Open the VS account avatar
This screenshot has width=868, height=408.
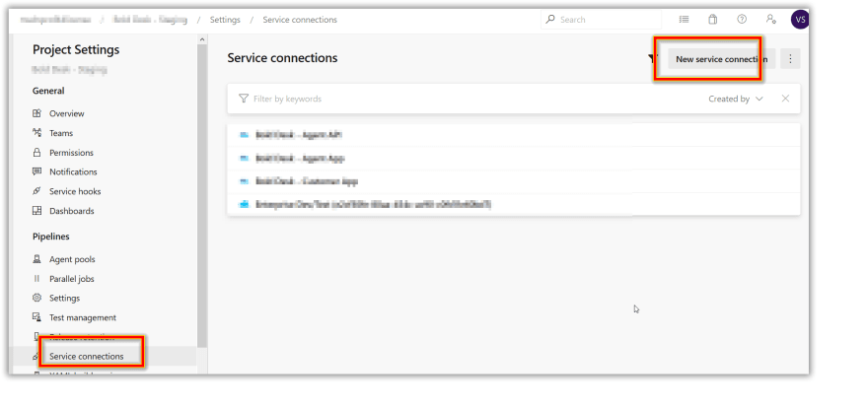pos(800,20)
